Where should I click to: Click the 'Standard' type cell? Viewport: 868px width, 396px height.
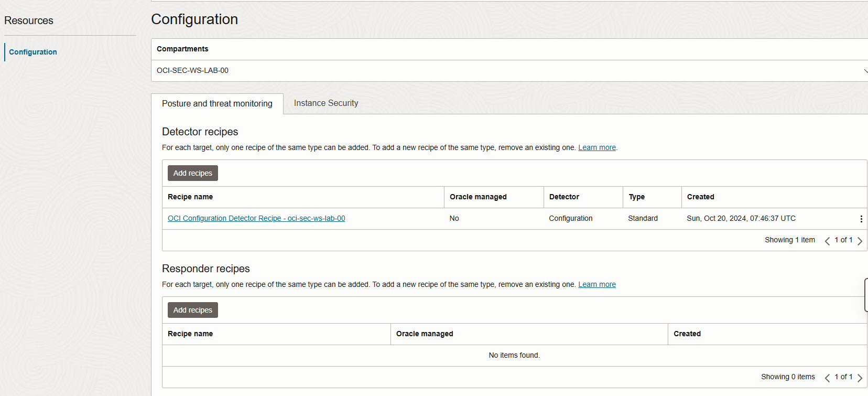[643, 218]
